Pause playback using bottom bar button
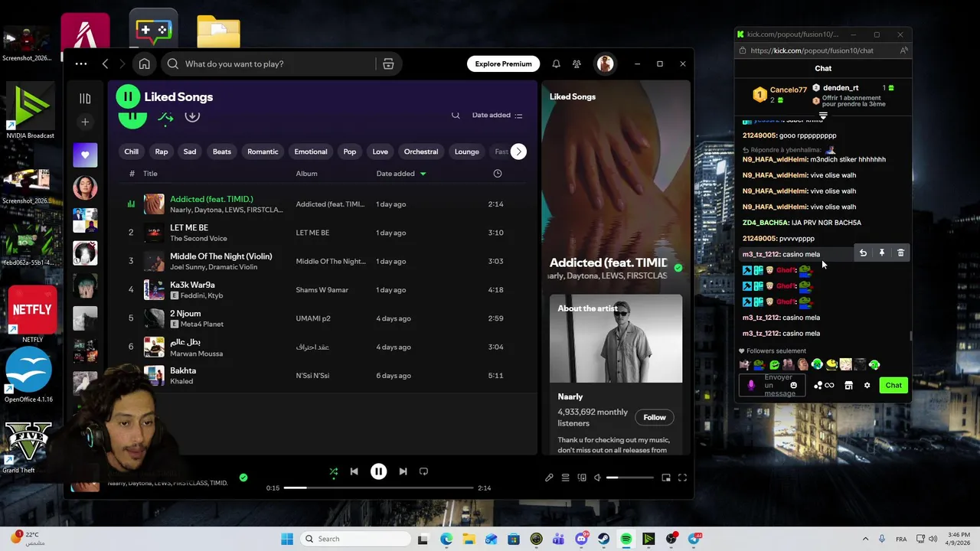 378,471
